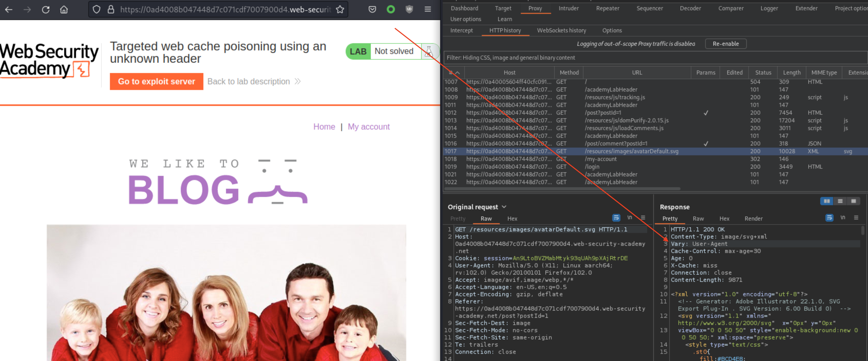Open the response pane options menu
The width and height of the screenshot is (868, 361).
856,218
